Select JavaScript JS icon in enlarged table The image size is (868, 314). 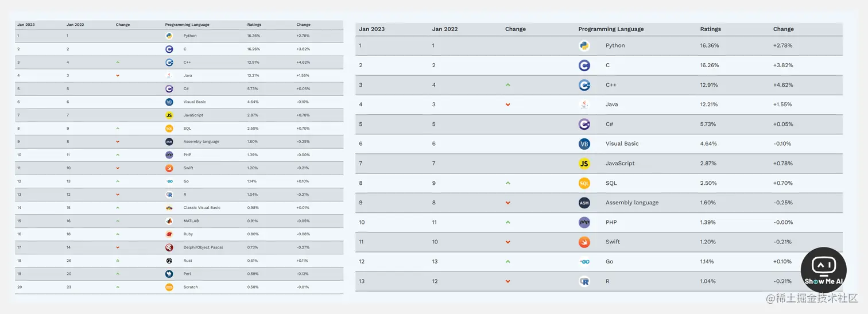click(584, 164)
